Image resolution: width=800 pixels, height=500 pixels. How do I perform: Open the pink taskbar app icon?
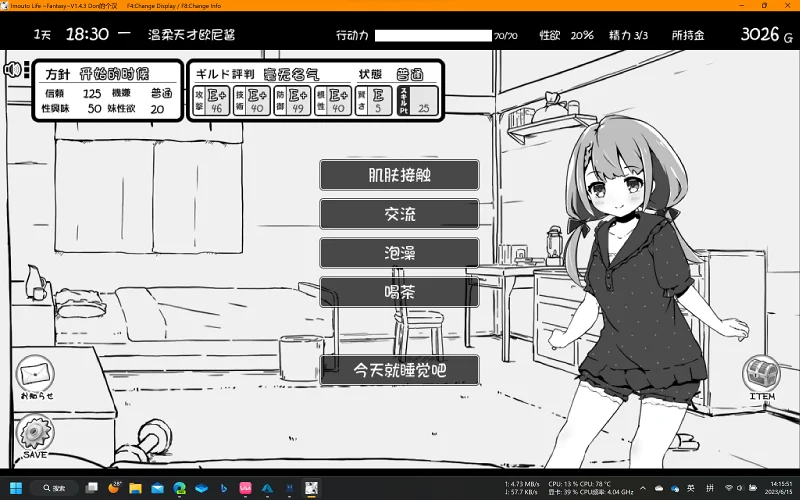245,488
